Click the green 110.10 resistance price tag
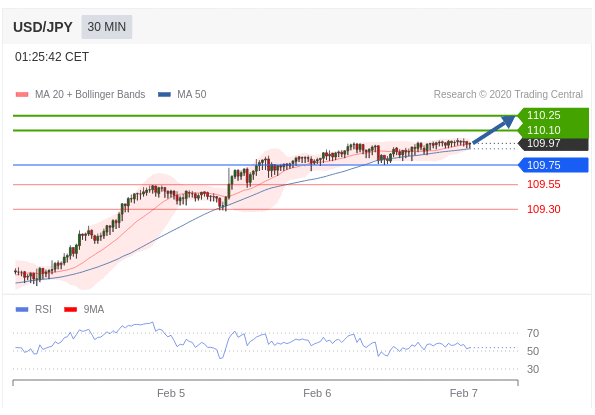The image size is (595, 415). 553,130
